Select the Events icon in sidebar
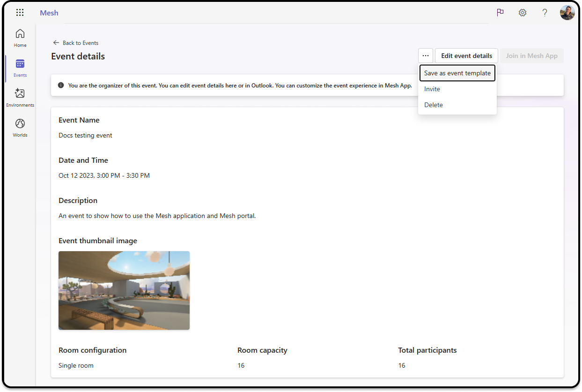Screen dimensions: 582x392 point(20,68)
